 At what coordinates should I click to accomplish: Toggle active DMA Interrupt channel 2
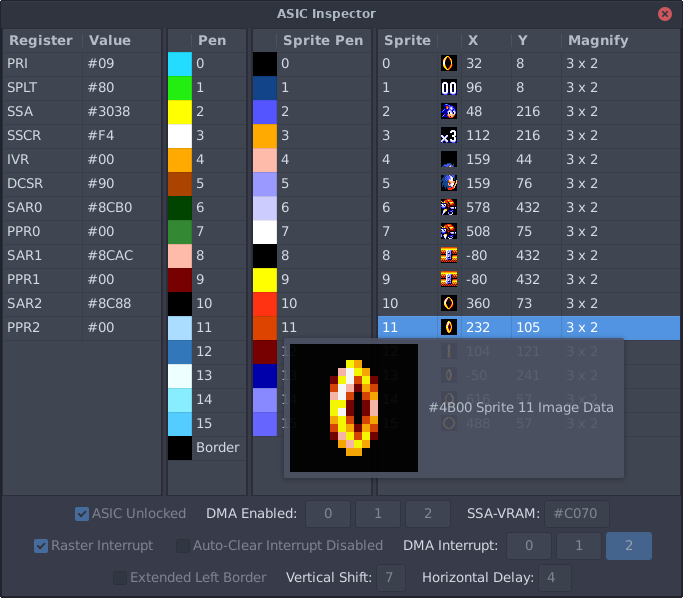[x=629, y=546]
